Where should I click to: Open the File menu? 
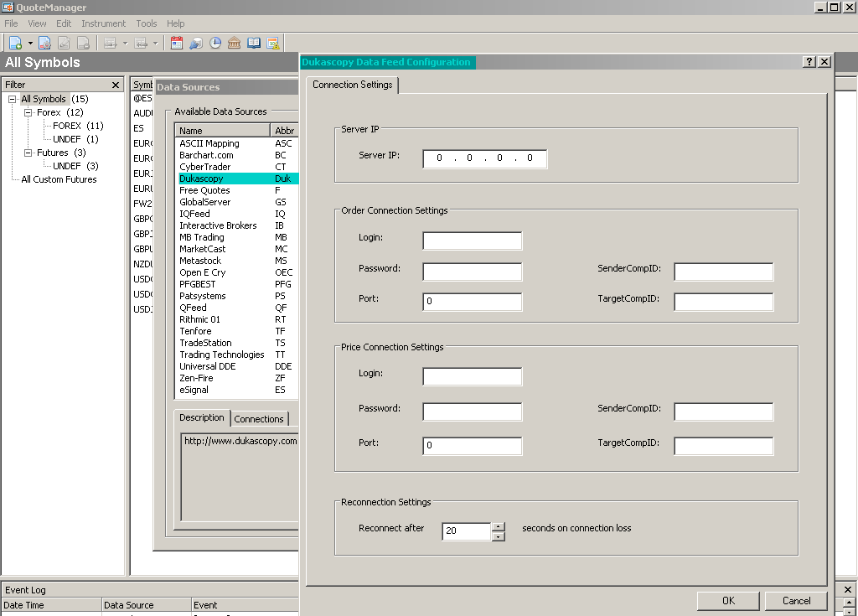pyautogui.click(x=11, y=23)
